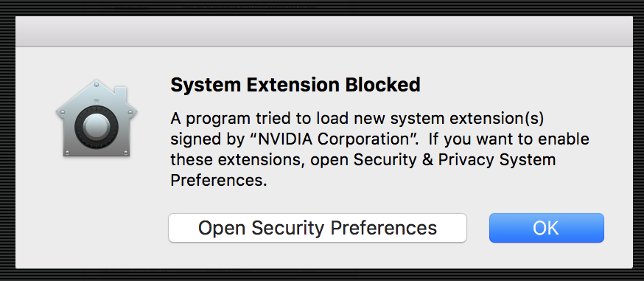
Task: Click the bottom-left screw on the vault icon
Action: coord(67,153)
